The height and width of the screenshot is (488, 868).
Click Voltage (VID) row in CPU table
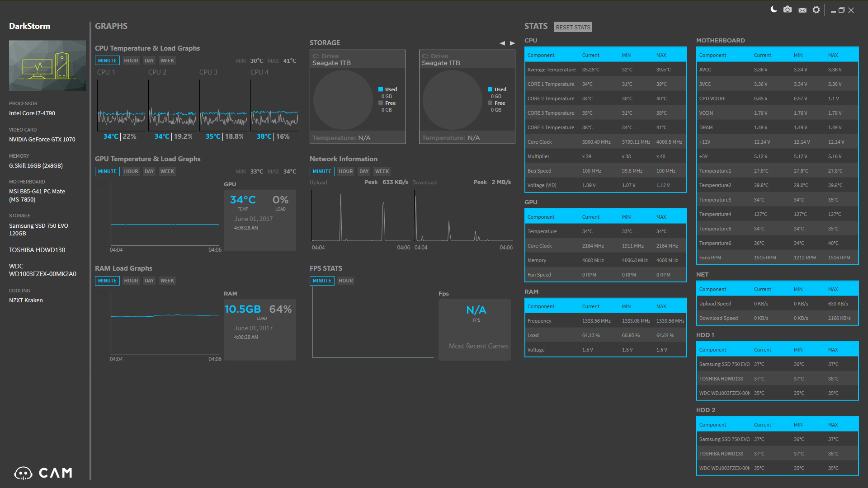point(605,185)
